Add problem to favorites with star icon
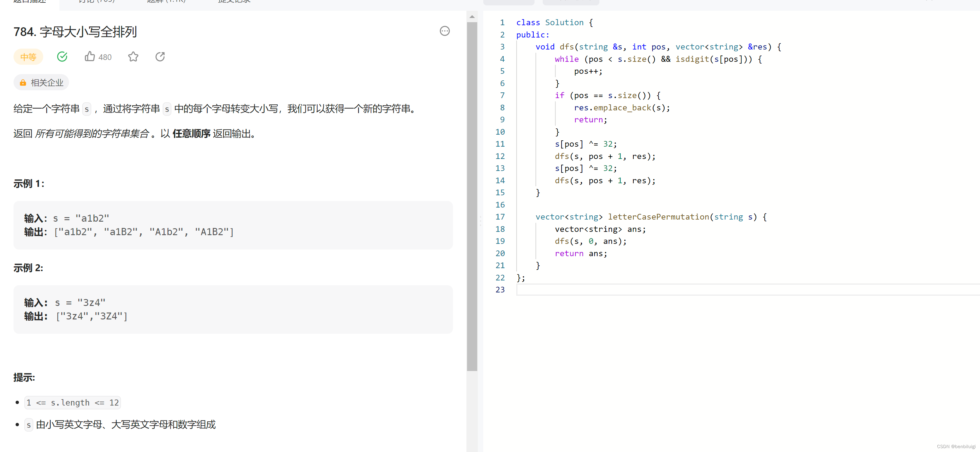Viewport: 980px width, 452px height. (133, 57)
